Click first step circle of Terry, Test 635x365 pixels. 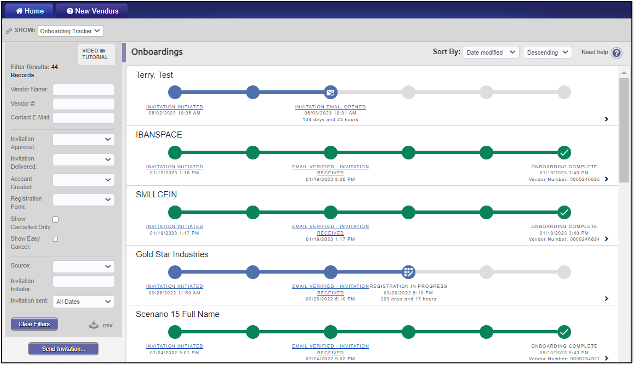pyautogui.click(x=175, y=92)
